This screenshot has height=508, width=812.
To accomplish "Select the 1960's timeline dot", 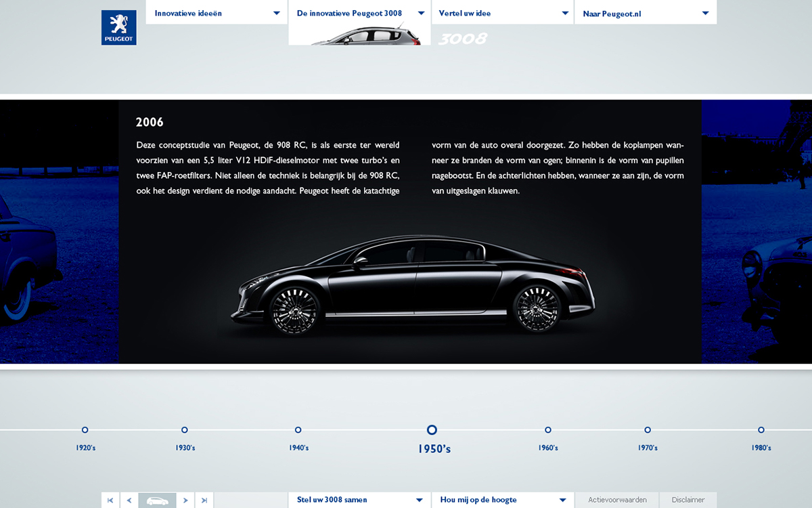I will (547, 430).
